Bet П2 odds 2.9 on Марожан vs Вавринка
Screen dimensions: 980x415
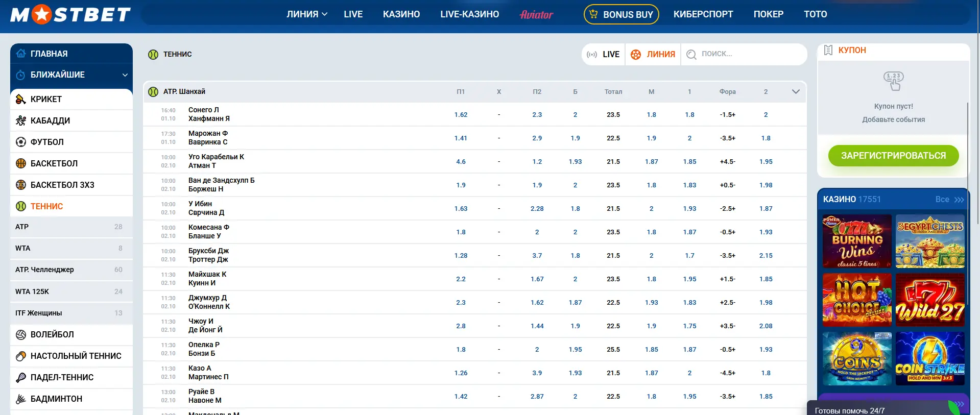click(537, 138)
